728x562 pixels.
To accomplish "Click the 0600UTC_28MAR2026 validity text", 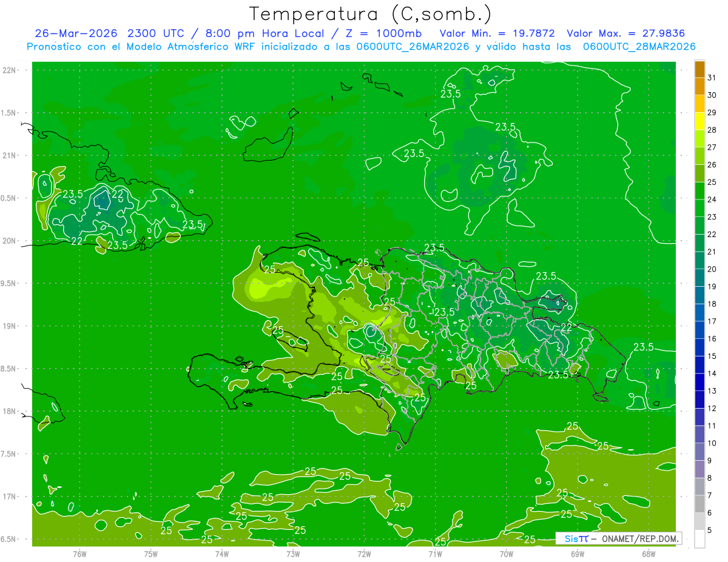I will point(639,46).
